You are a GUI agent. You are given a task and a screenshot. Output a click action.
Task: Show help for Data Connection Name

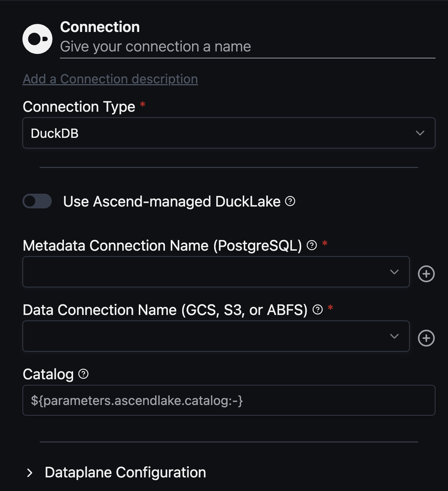(318, 310)
